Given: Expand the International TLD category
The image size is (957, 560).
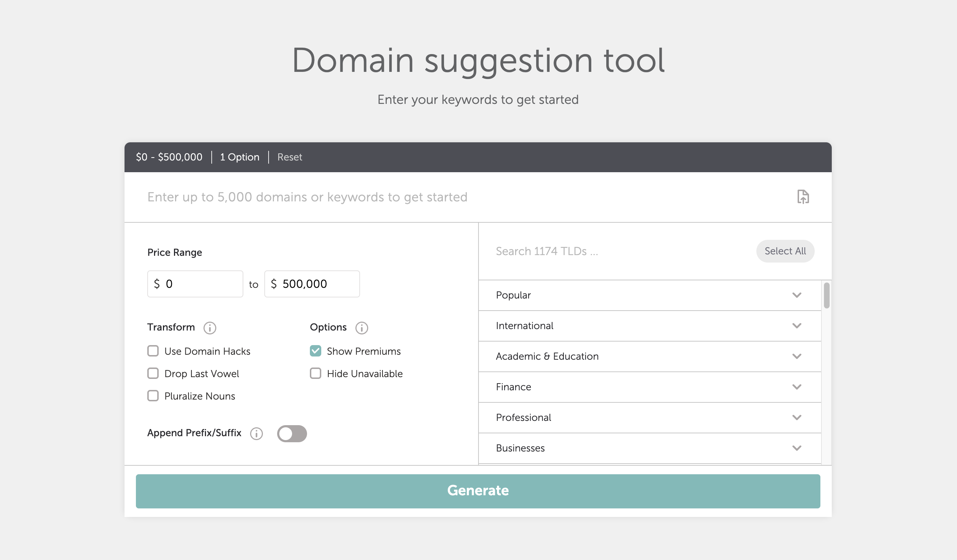Looking at the screenshot, I should pos(650,326).
